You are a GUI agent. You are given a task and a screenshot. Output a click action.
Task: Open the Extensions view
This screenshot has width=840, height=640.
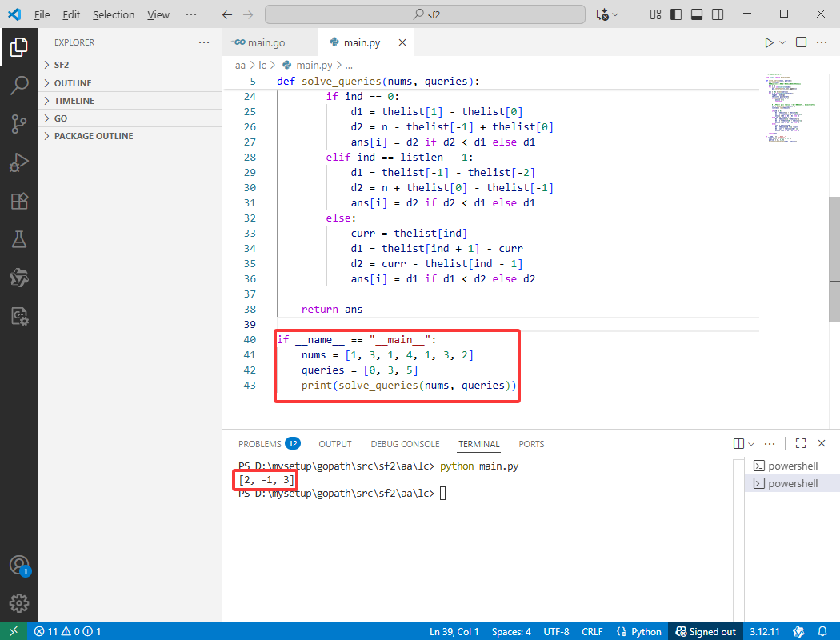[x=18, y=201]
